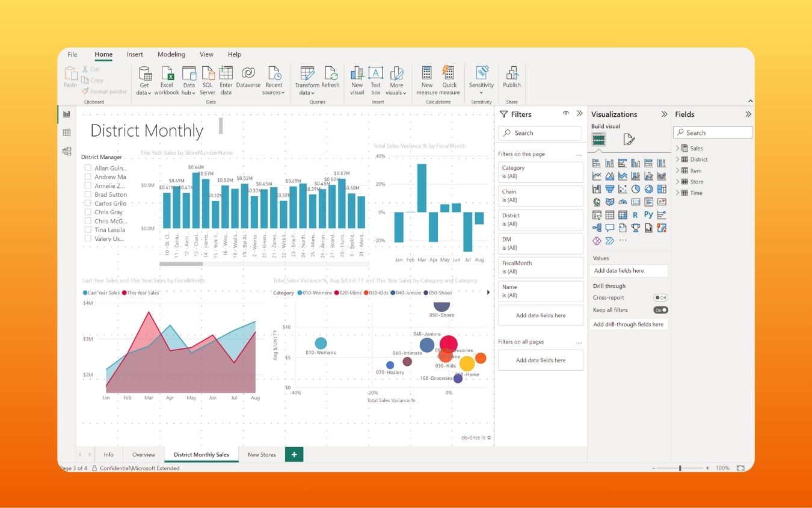Disable the Keep all filters toggle
The width and height of the screenshot is (812, 508).
(660, 309)
